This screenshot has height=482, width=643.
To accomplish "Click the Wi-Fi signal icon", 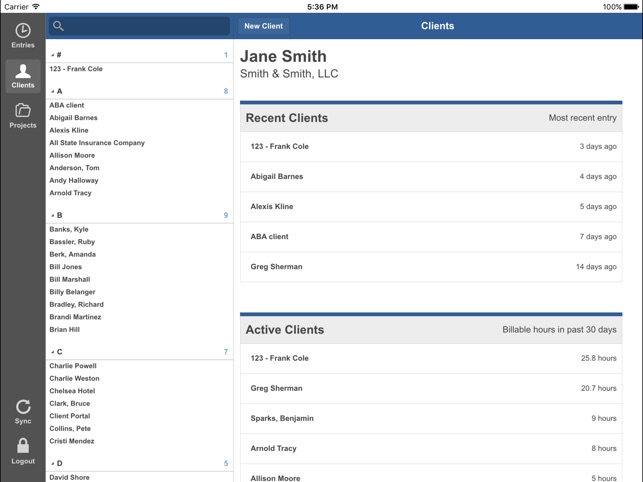I will pyautogui.click(x=36, y=7).
